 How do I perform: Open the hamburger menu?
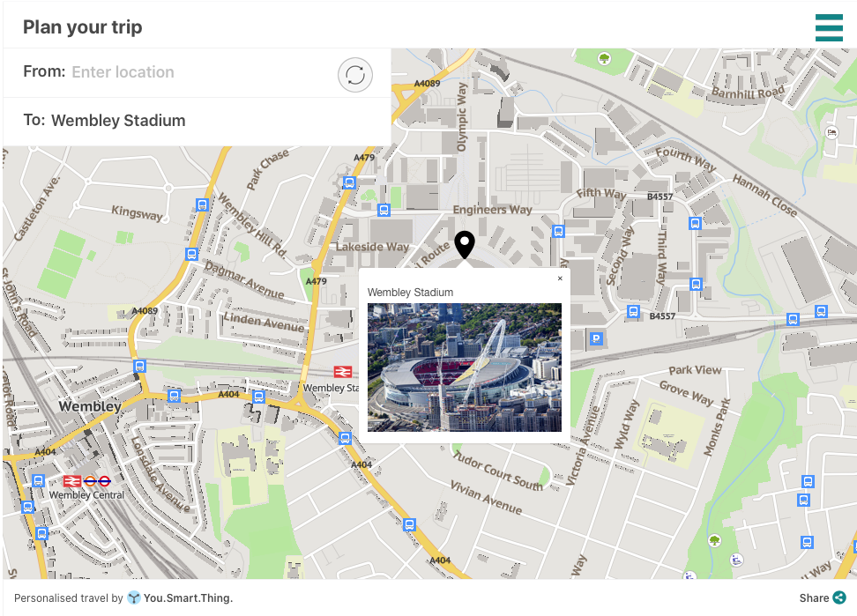(x=829, y=27)
